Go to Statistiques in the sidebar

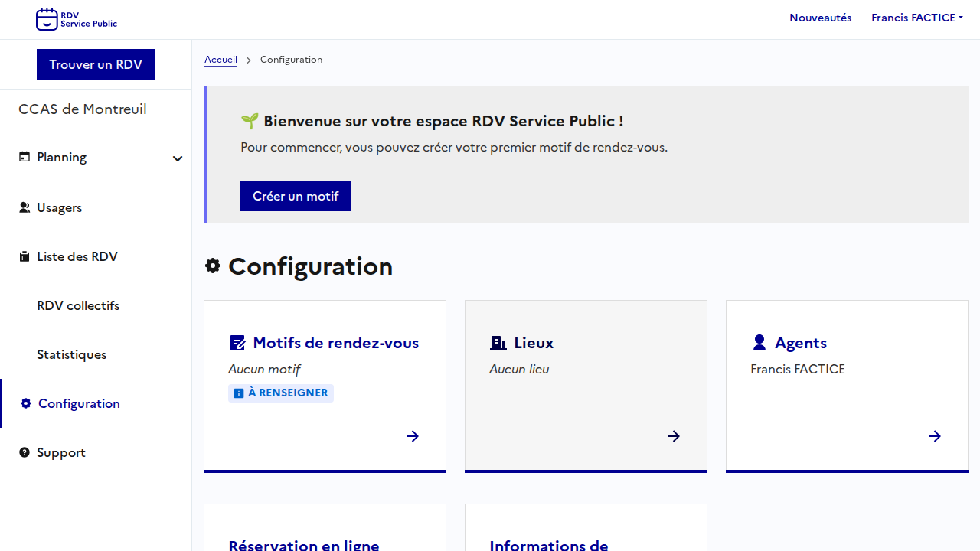71,354
